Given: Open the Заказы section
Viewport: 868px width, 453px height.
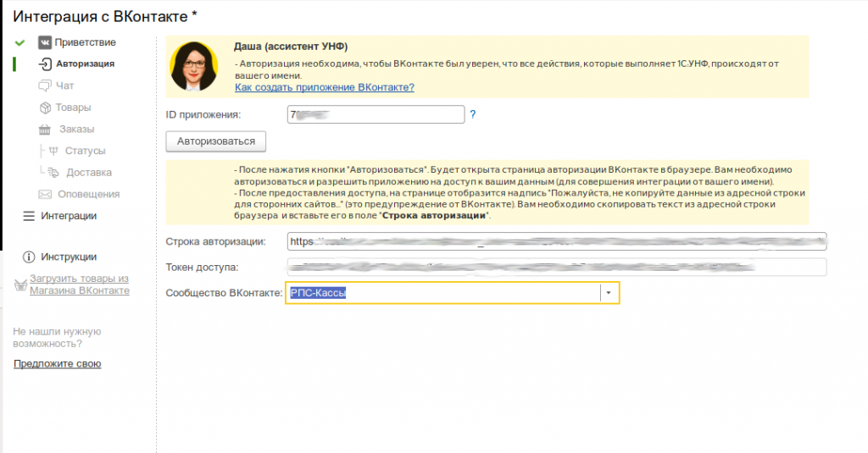Looking at the screenshot, I should (x=77, y=129).
